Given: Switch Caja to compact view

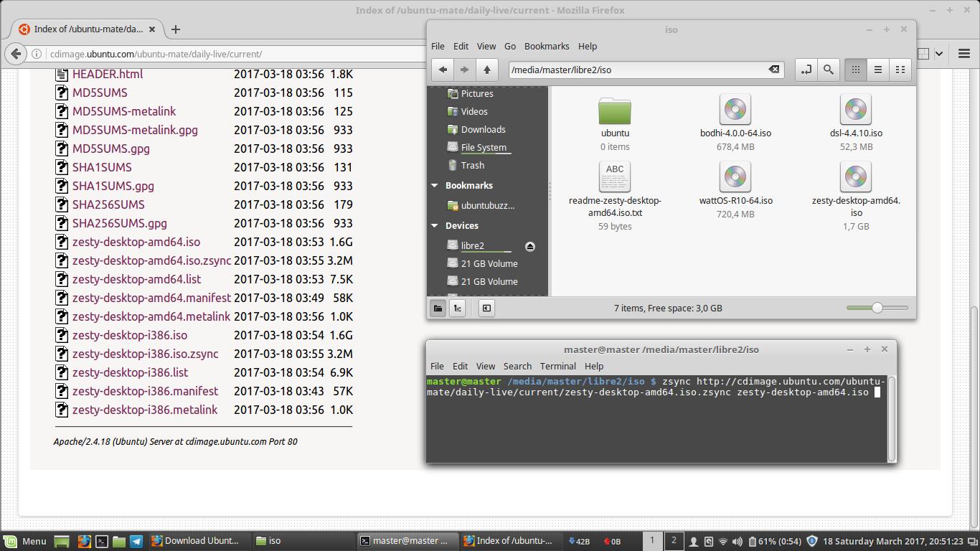Looking at the screenshot, I should [900, 70].
